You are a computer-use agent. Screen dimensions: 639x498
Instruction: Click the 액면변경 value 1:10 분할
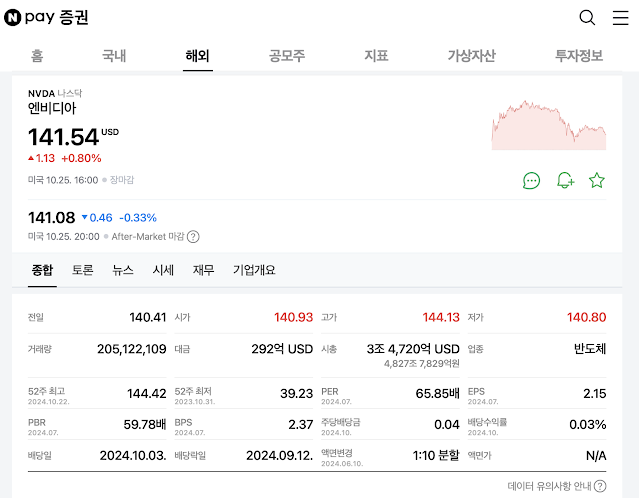tap(436, 456)
